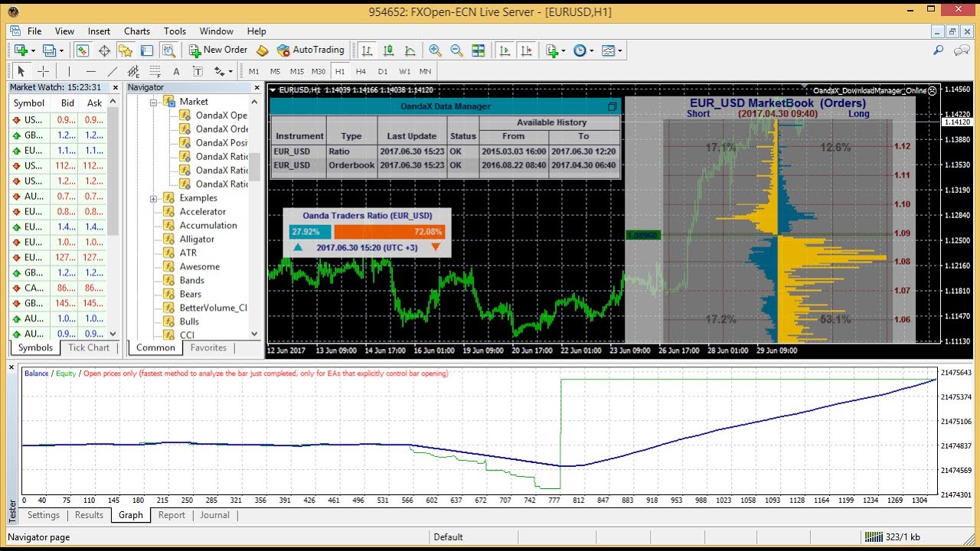Click the Orderbook cell in Data Manager
The image size is (980, 551).
click(351, 165)
